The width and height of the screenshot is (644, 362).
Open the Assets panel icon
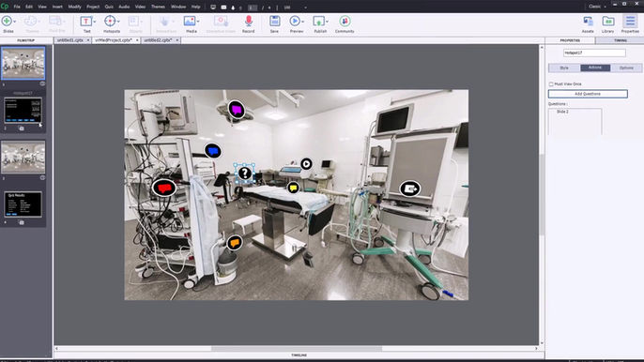tap(588, 21)
